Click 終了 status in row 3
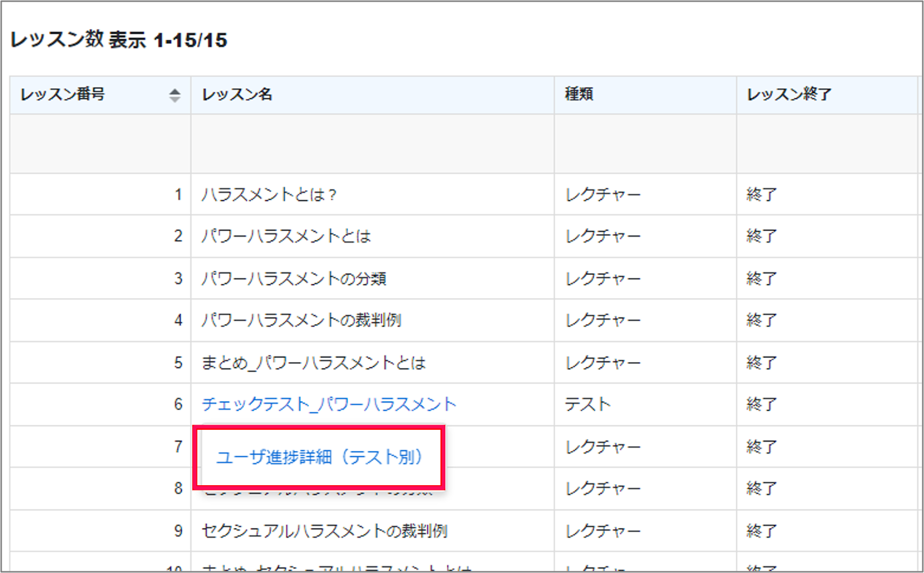 tap(762, 278)
